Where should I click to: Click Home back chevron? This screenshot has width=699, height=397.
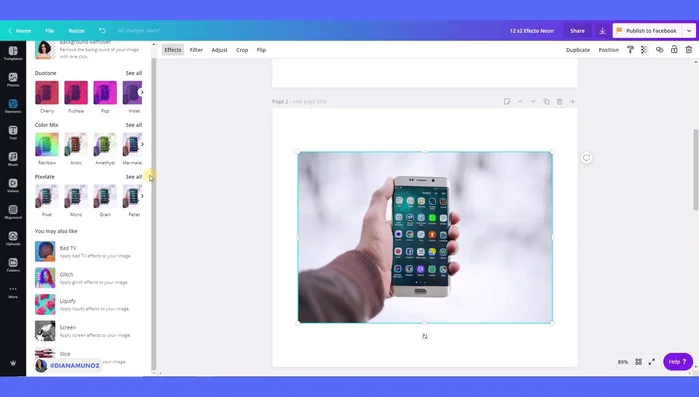(x=10, y=31)
